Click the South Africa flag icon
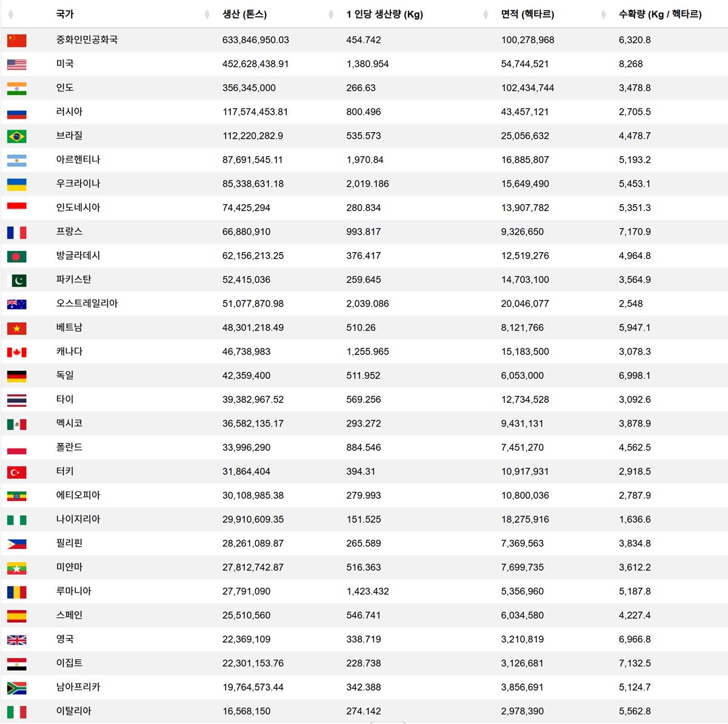The width and height of the screenshot is (728, 724). click(x=16, y=688)
